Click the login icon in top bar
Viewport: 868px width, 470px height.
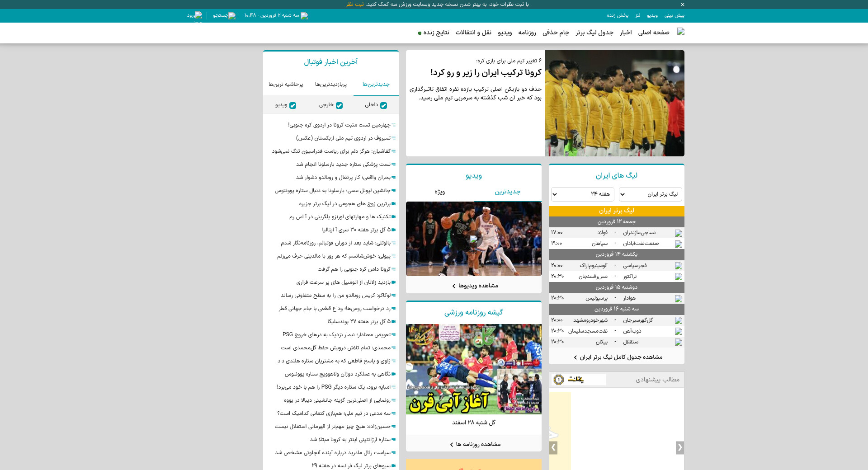coord(198,15)
